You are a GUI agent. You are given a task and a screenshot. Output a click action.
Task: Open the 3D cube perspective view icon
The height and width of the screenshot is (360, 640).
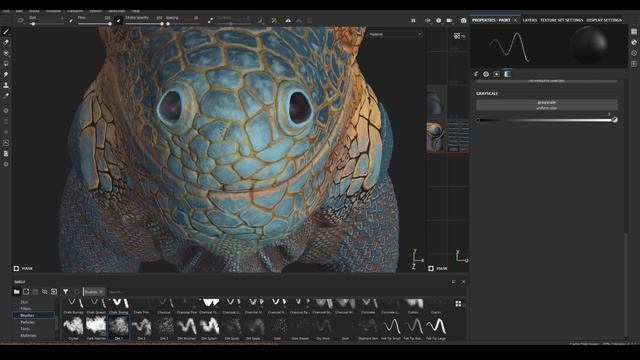click(438, 20)
